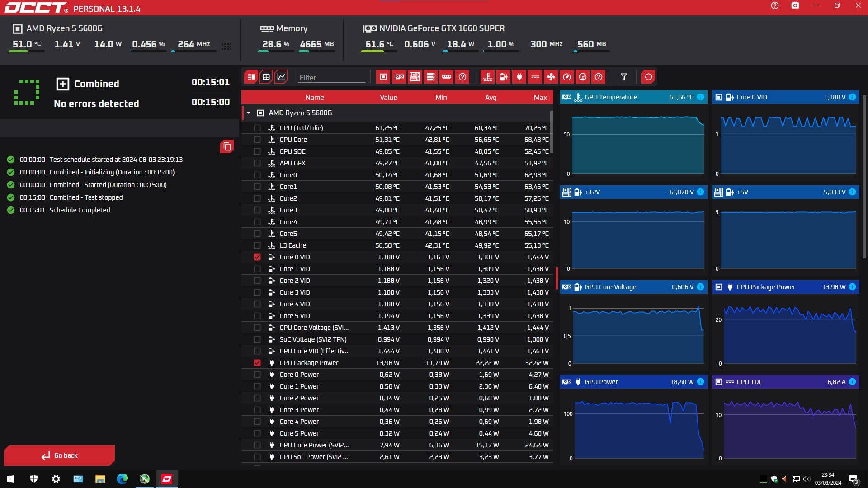Toggle current sensor type filter

pos(535,77)
